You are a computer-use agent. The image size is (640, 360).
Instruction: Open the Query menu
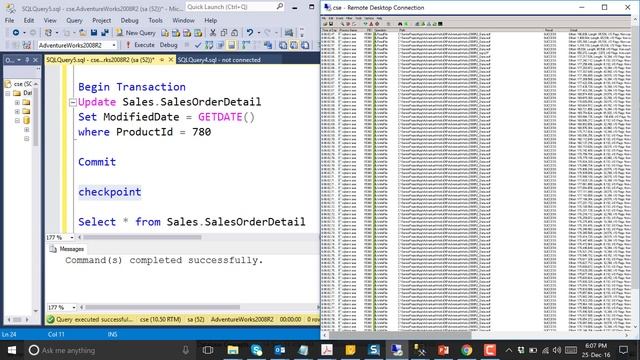74,20
